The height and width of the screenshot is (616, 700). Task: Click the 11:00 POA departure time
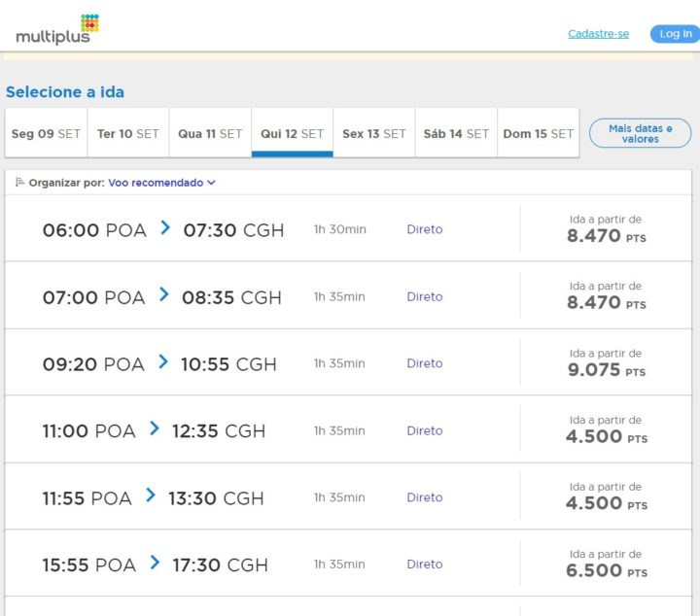(88, 431)
